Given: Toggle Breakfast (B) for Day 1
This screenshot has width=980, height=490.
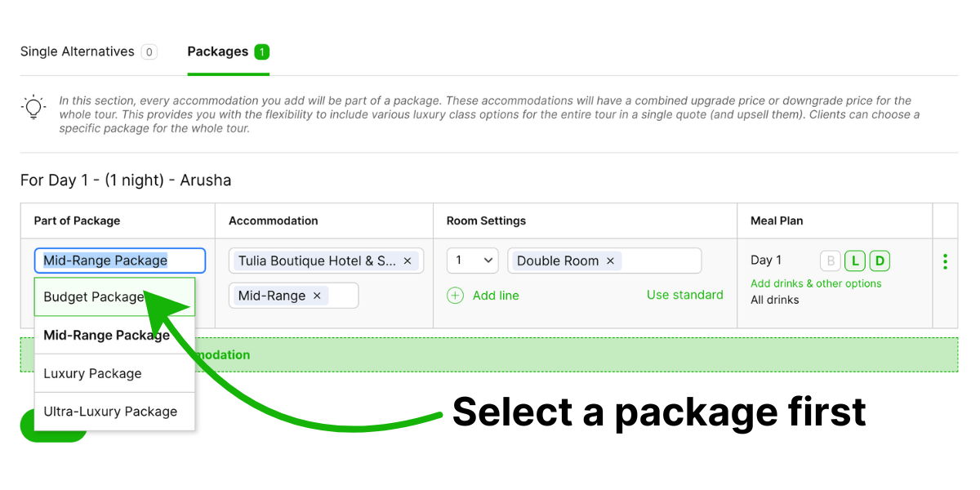Looking at the screenshot, I should point(830,261).
